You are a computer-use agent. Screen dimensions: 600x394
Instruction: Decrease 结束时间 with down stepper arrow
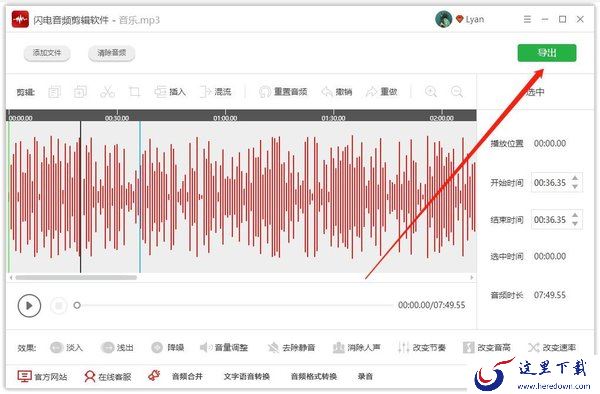(575, 224)
